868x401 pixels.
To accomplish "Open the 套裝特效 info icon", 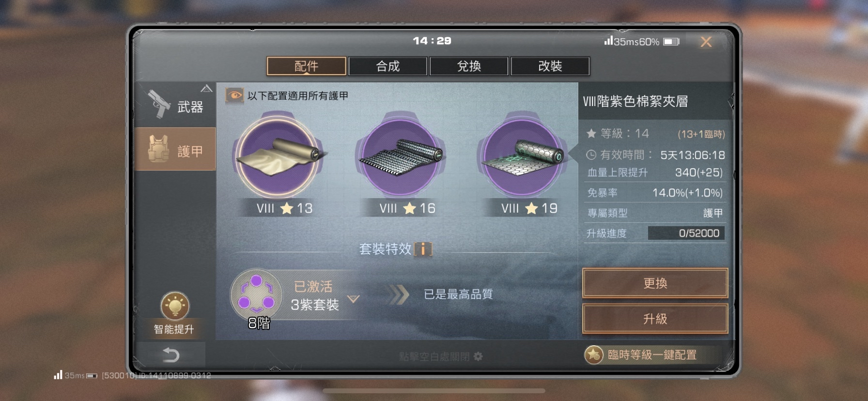I will pos(423,249).
